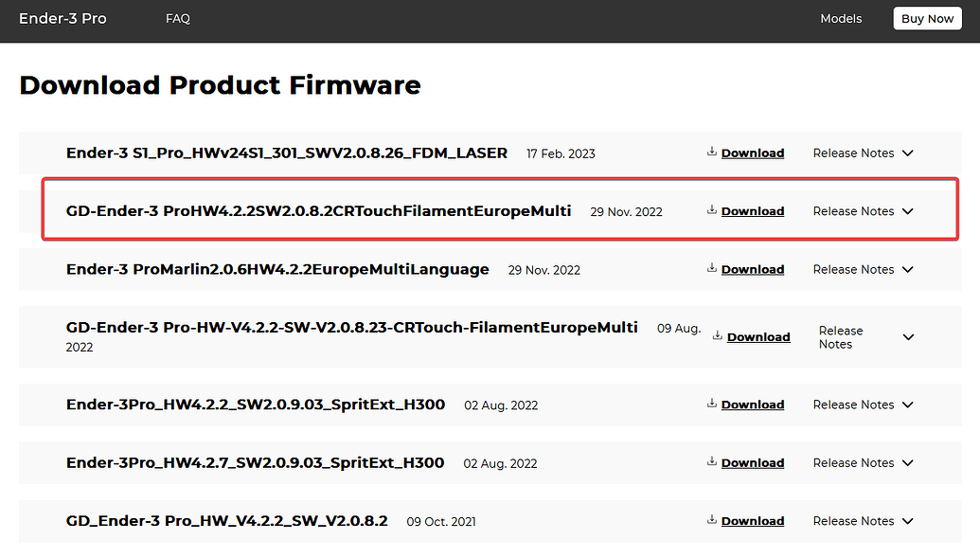Click the Buy Now button
Viewport: 980px width, 558px height.
[928, 19]
